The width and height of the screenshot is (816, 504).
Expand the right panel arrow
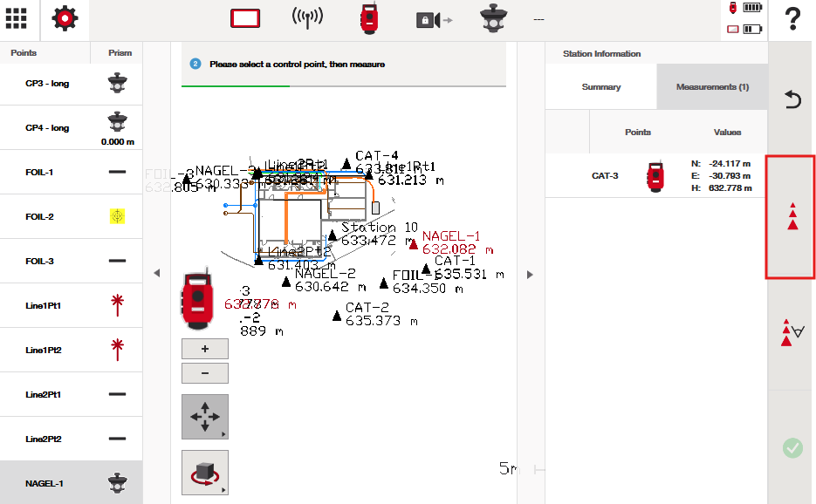tap(530, 275)
